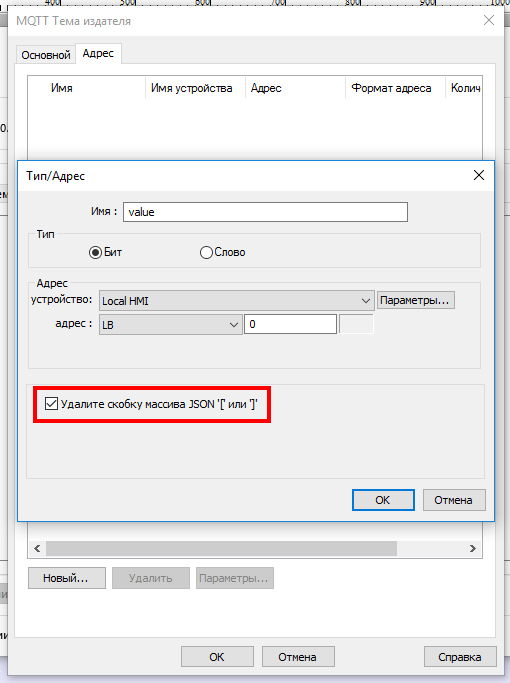The image size is (510, 683).
Task: Confirm Тип/Адрес dialog with OK
Action: tap(383, 500)
